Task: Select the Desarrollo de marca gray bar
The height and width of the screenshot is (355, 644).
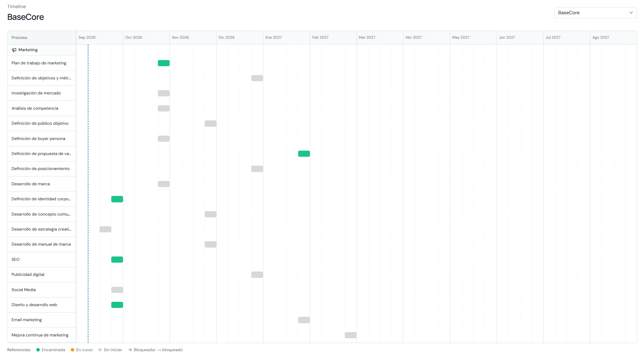Action: click(164, 184)
